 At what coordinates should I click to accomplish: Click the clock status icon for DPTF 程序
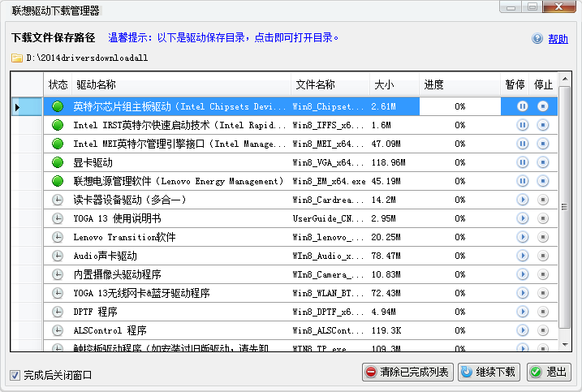pos(58,312)
